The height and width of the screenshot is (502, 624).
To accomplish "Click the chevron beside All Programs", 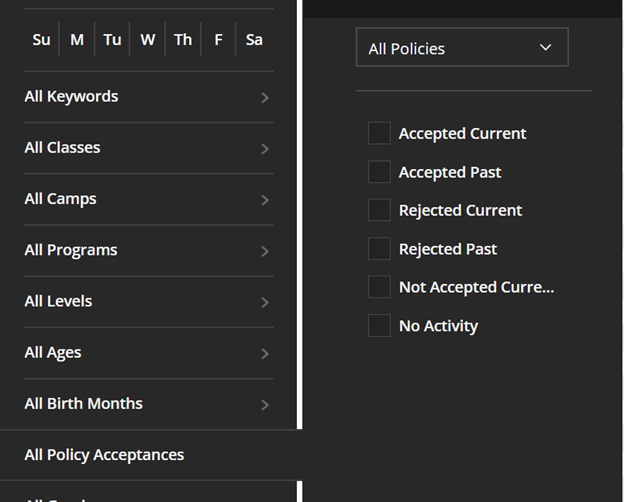I will pos(265,251).
